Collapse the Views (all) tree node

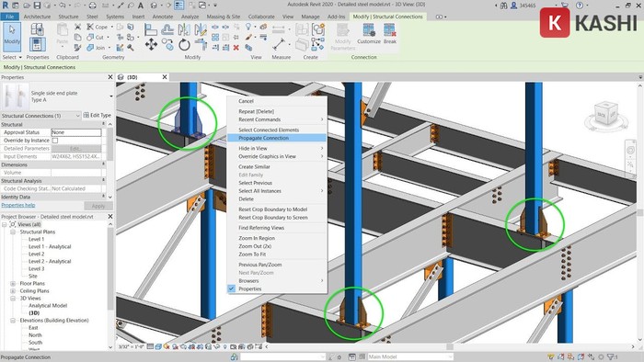(5, 224)
